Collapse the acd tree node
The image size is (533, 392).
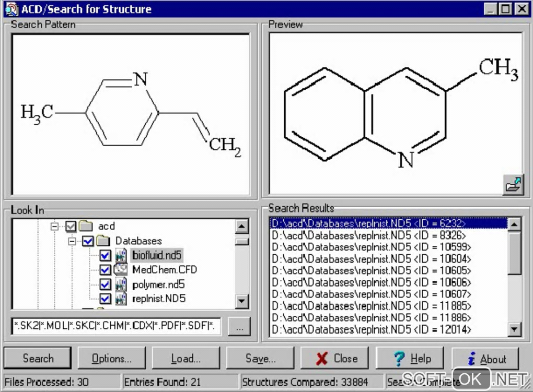54,226
